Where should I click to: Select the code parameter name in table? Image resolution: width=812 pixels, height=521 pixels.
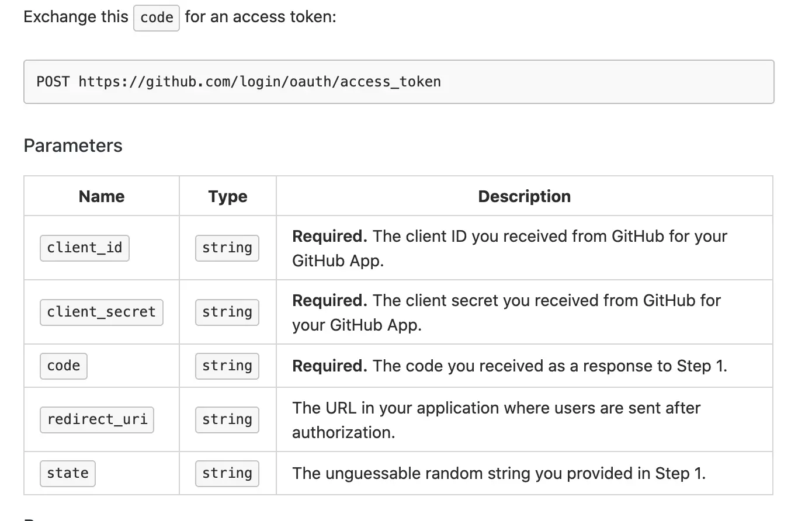point(64,366)
